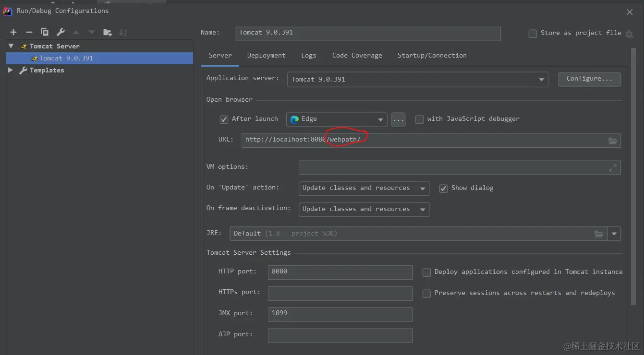
Task: Open On frame deactivation dropdown
Action: point(364,210)
